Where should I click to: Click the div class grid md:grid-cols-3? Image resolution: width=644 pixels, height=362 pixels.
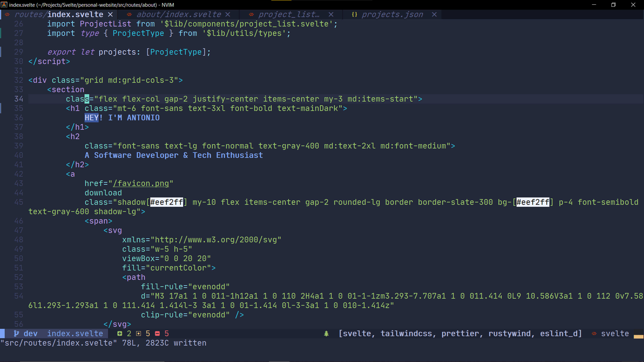[105, 80]
